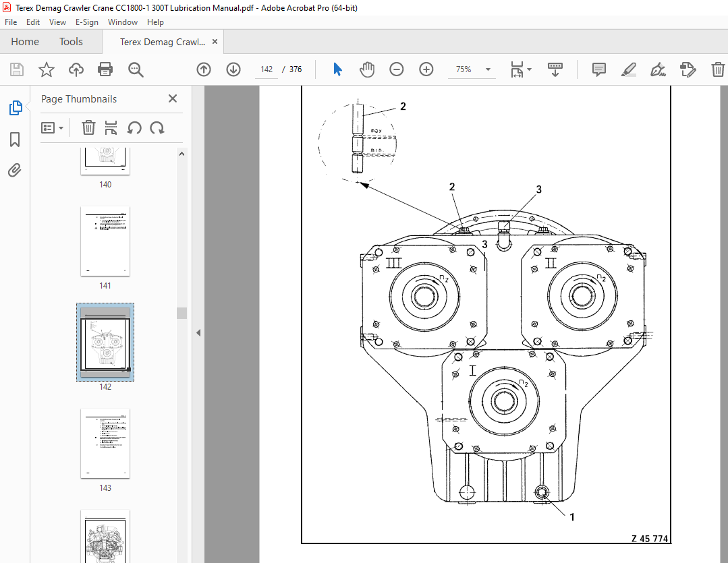Go to previous page arrow
Screen dimensions: 728x563
[203, 69]
